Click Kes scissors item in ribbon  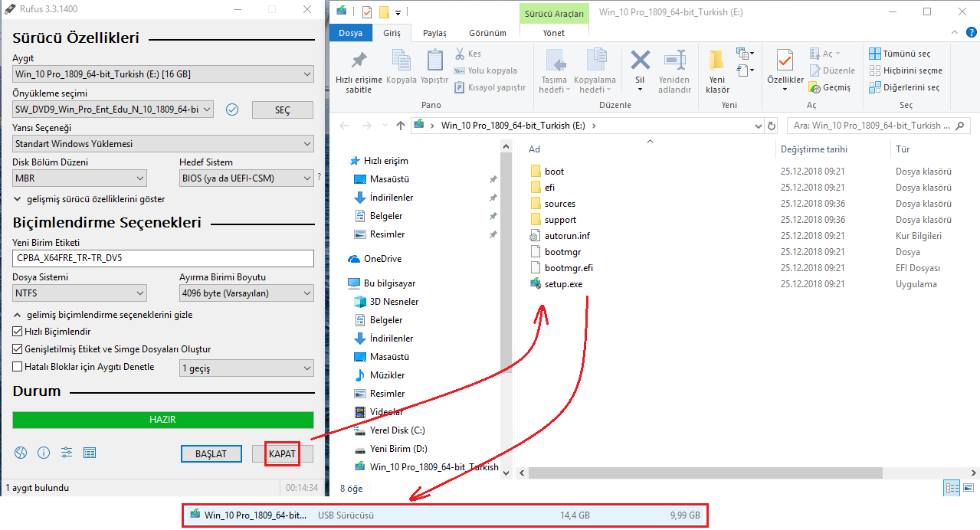coord(468,54)
